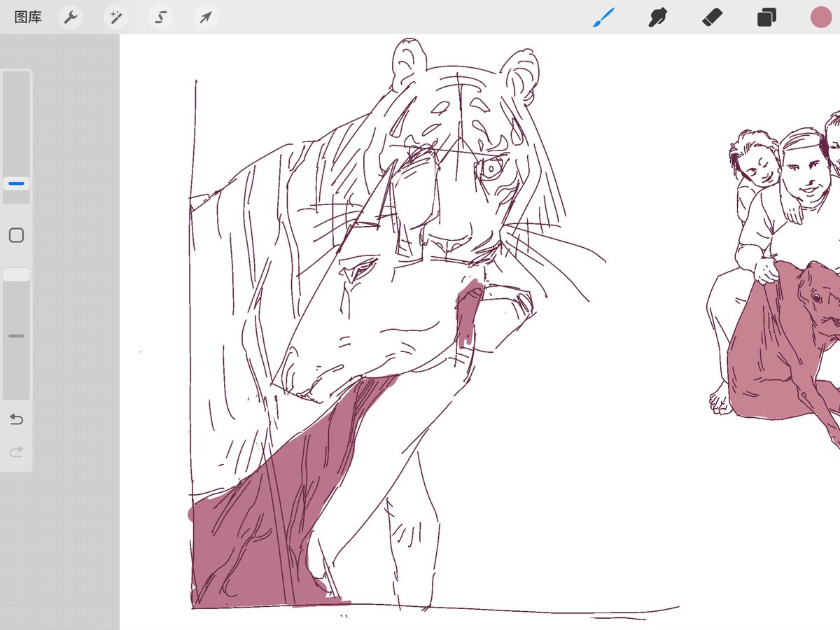
Task: Open the Layers panel
Action: point(766,17)
